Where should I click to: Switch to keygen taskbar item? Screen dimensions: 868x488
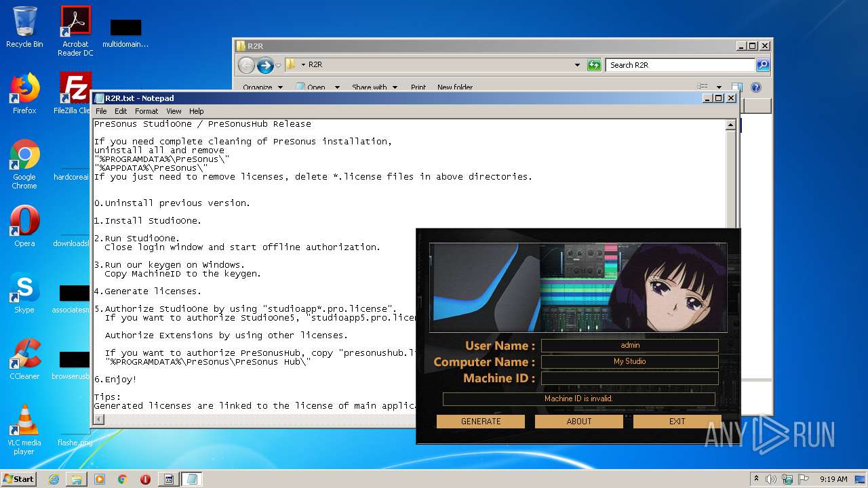tap(169, 479)
